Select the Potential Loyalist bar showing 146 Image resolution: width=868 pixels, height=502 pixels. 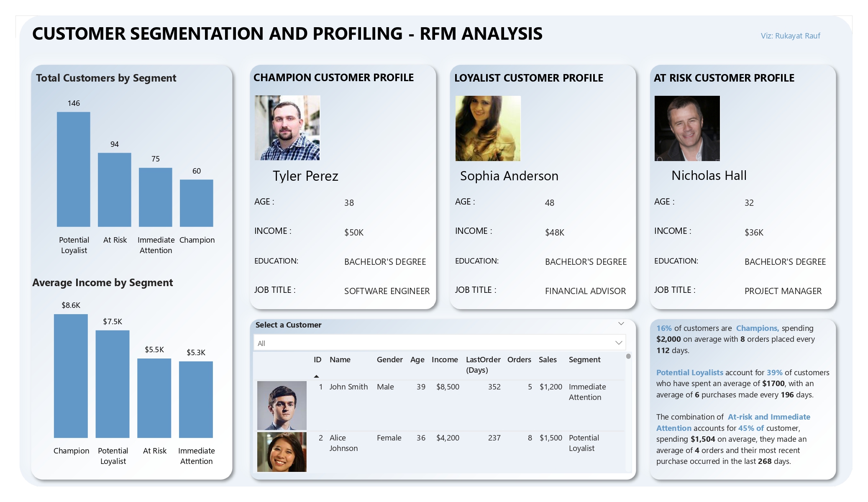pos(74,169)
